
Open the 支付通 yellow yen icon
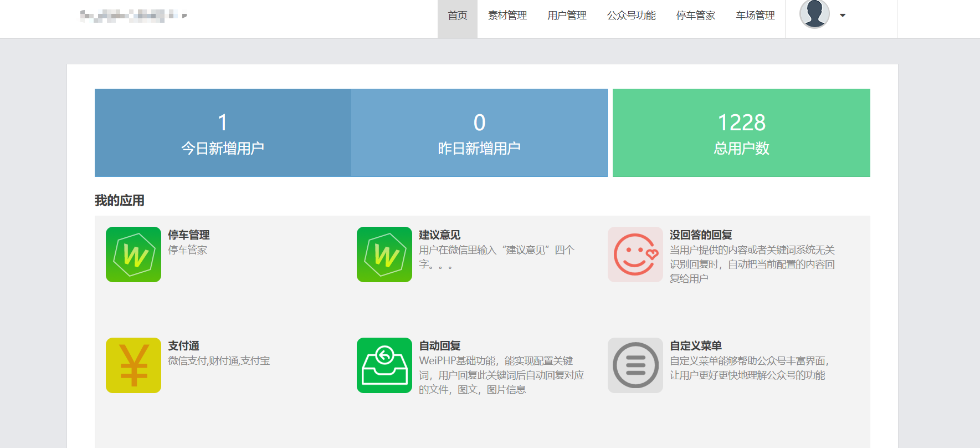(x=134, y=365)
